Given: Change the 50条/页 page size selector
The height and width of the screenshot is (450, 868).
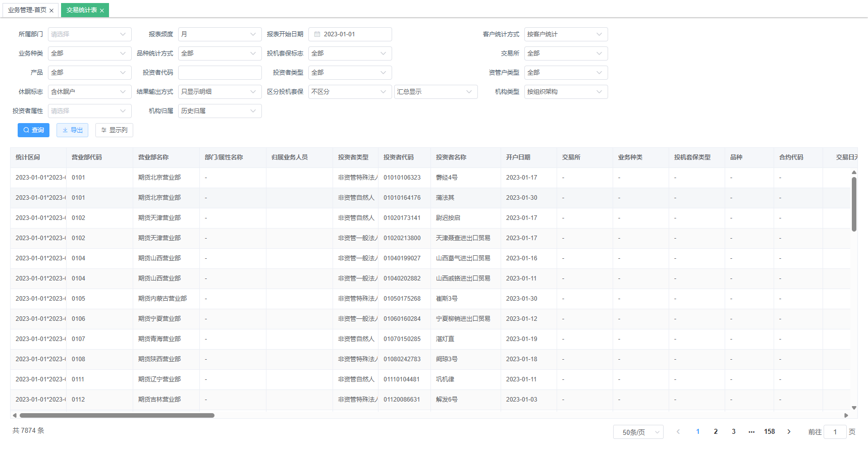Looking at the screenshot, I should pyautogui.click(x=638, y=432).
